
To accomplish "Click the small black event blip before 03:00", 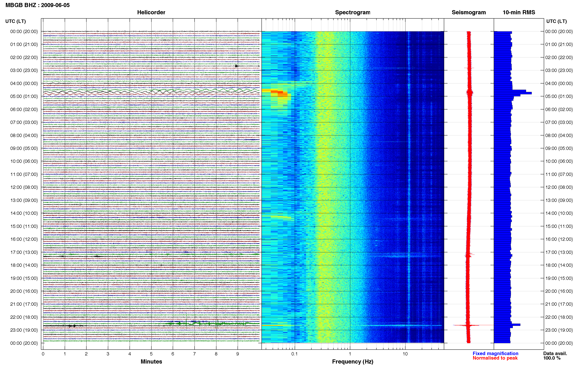I will coord(236,66).
